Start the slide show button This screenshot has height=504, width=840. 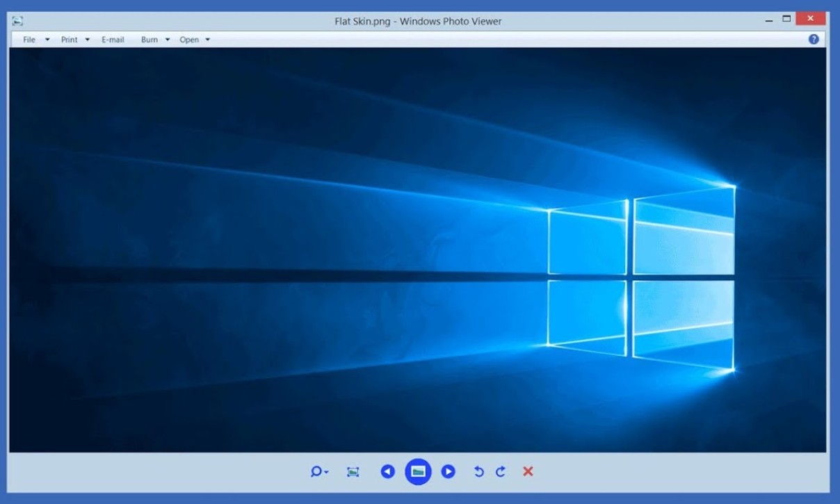tap(418, 472)
